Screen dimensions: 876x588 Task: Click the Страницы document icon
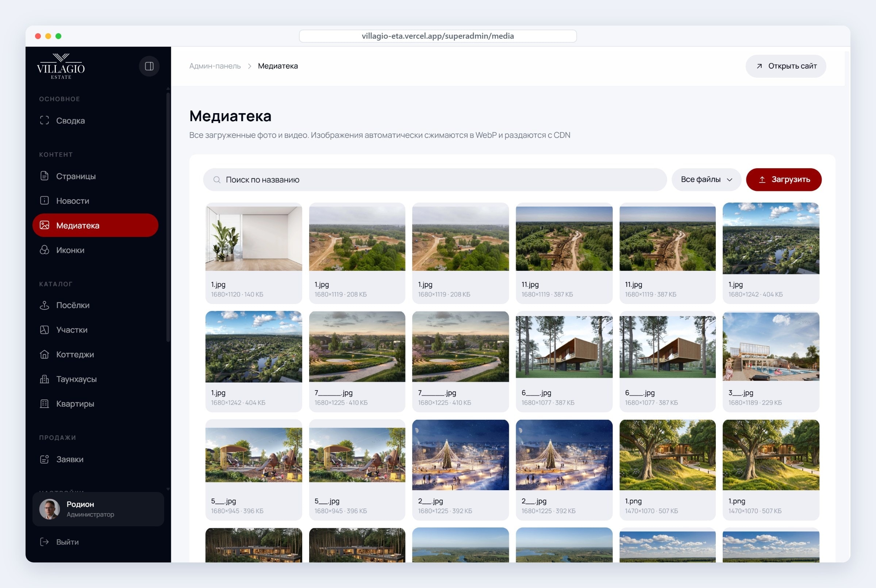[x=44, y=176]
